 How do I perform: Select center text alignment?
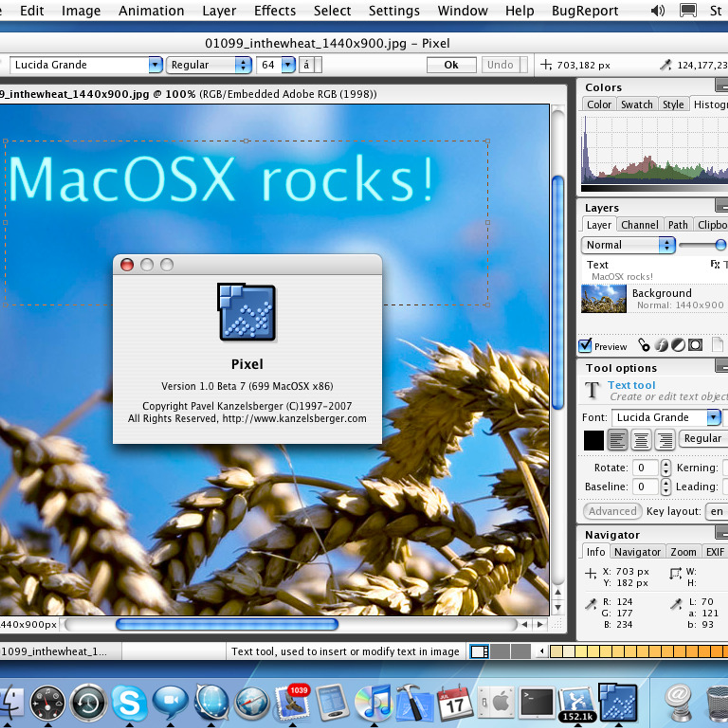coord(641,440)
